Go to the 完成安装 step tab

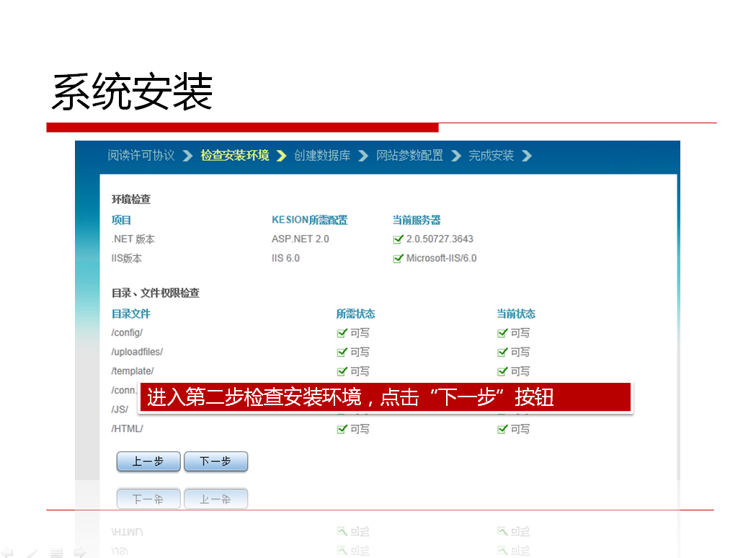[491, 155]
